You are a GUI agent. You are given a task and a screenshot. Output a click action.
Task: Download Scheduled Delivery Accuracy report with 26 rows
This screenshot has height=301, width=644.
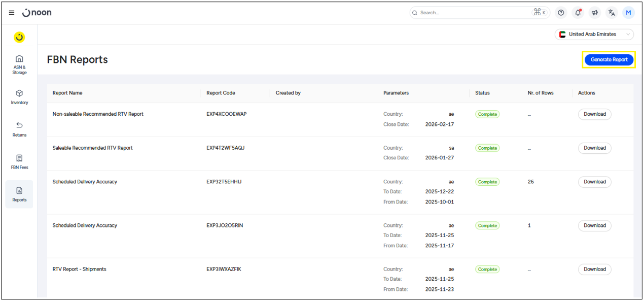(594, 182)
